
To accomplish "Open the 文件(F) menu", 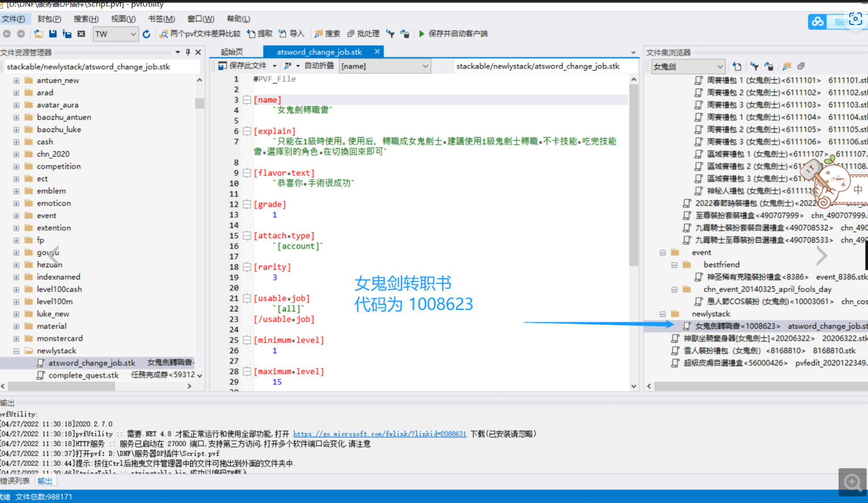I will tap(13, 19).
